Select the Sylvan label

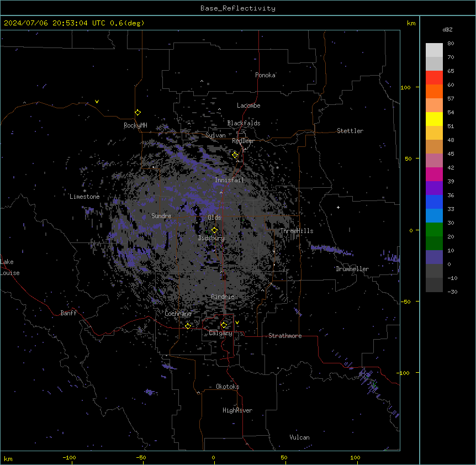pos(215,135)
